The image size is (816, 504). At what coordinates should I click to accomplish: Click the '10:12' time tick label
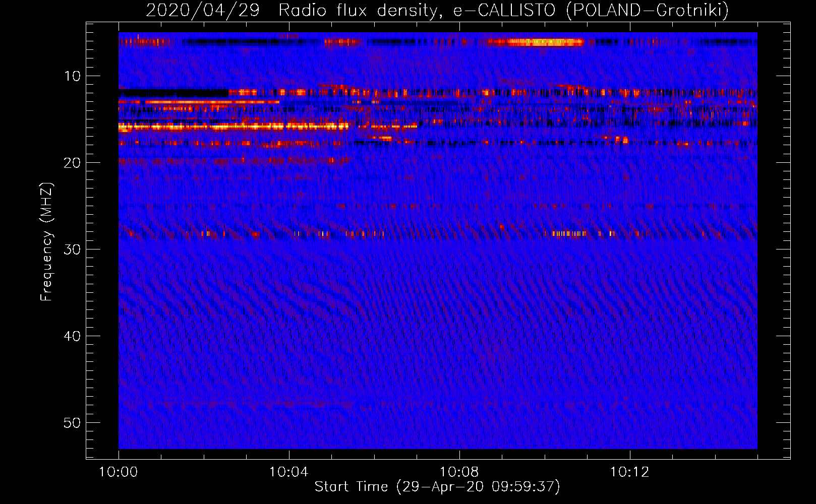(x=629, y=472)
